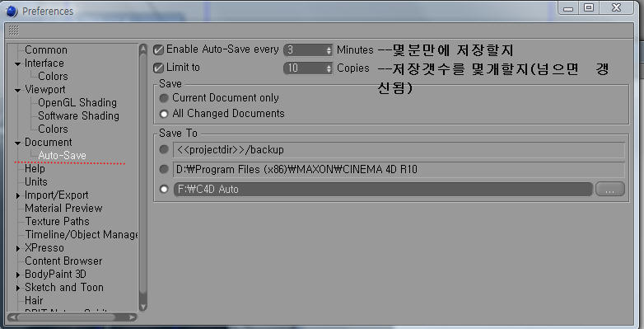The height and width of the screenshot is (329, 644).
Task: Open the Common preferences page
Action: pos(46,49)
